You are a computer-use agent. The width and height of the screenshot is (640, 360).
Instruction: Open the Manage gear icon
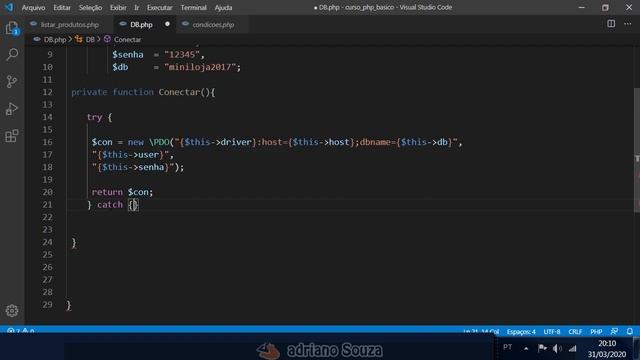[12, 311]
